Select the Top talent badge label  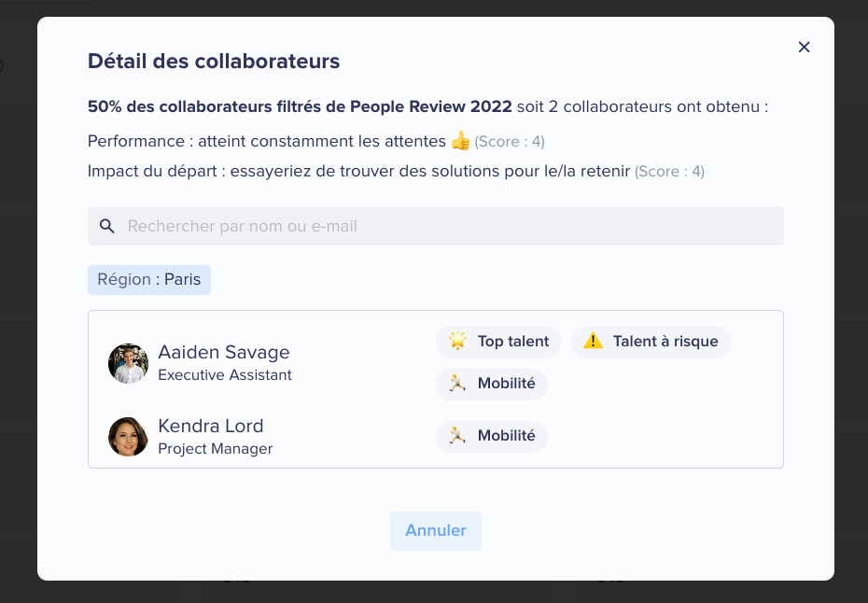(513, 341)
